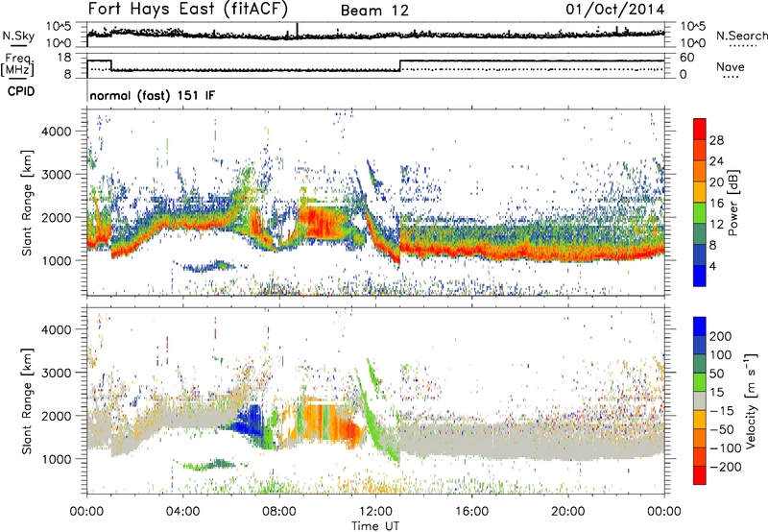
Task: Click the 'N.Search' legend label
Action: 741,36
